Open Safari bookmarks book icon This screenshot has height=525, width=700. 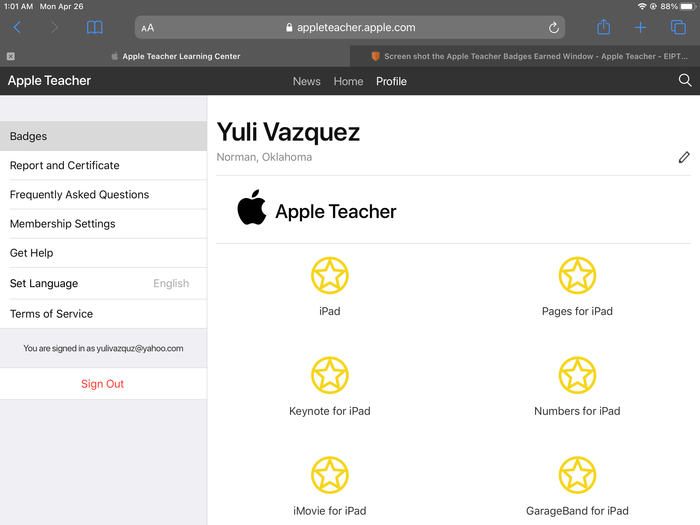94,28
